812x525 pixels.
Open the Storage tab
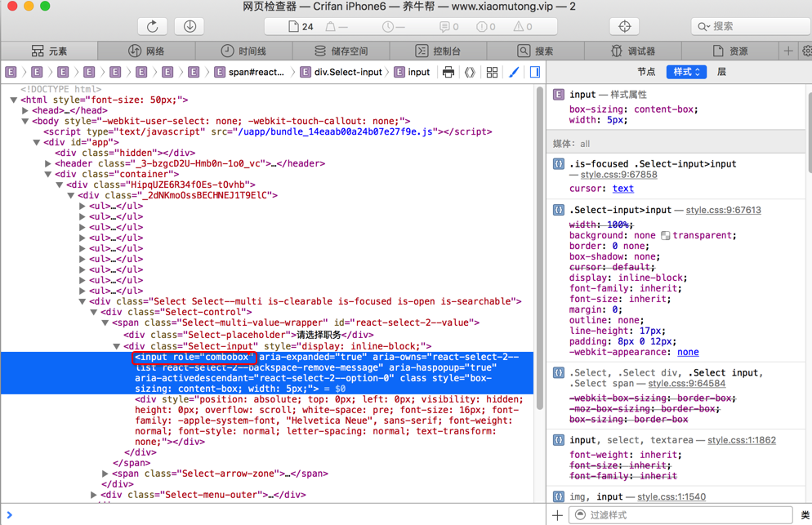click(x=341, y=51)
